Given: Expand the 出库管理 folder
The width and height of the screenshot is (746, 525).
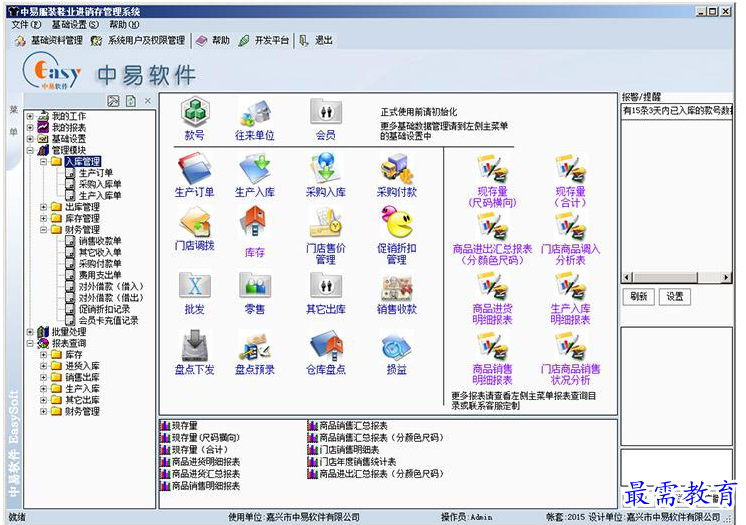Looking at the screenshot, I should (x=43, y=207).
